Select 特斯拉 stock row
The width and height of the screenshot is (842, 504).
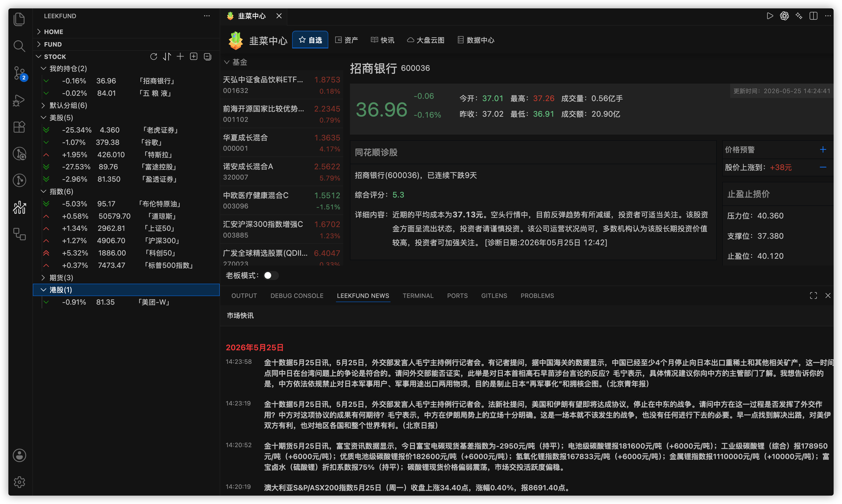(126, 154)
